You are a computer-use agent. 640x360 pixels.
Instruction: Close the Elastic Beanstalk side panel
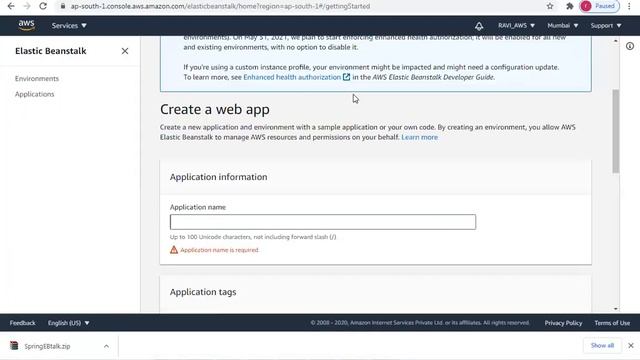pos(125,51)
